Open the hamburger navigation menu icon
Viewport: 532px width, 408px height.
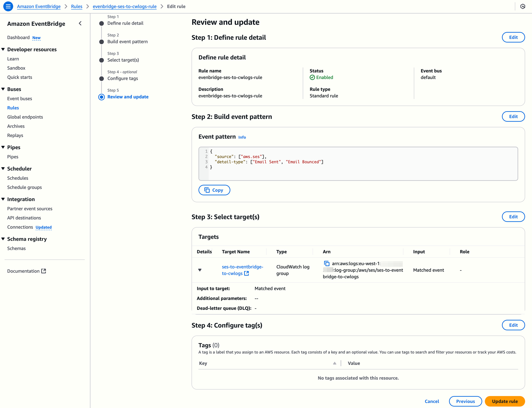point(8,6)
